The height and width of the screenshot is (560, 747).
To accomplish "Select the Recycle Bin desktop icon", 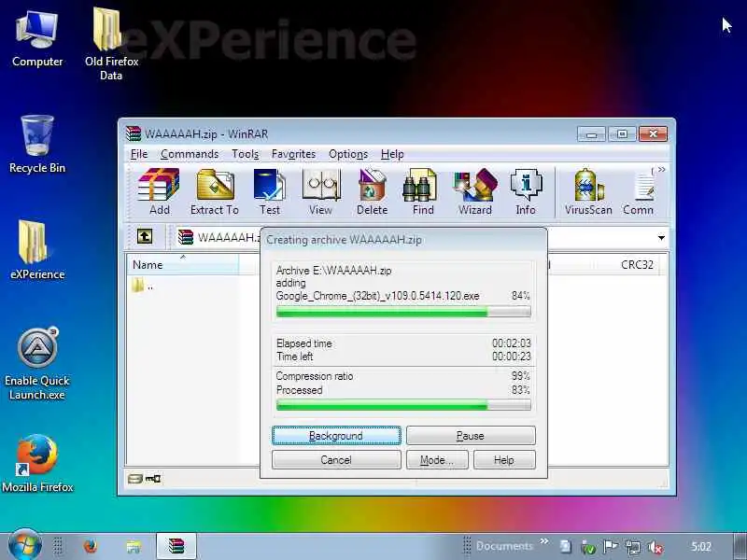I will coord(37,145).
